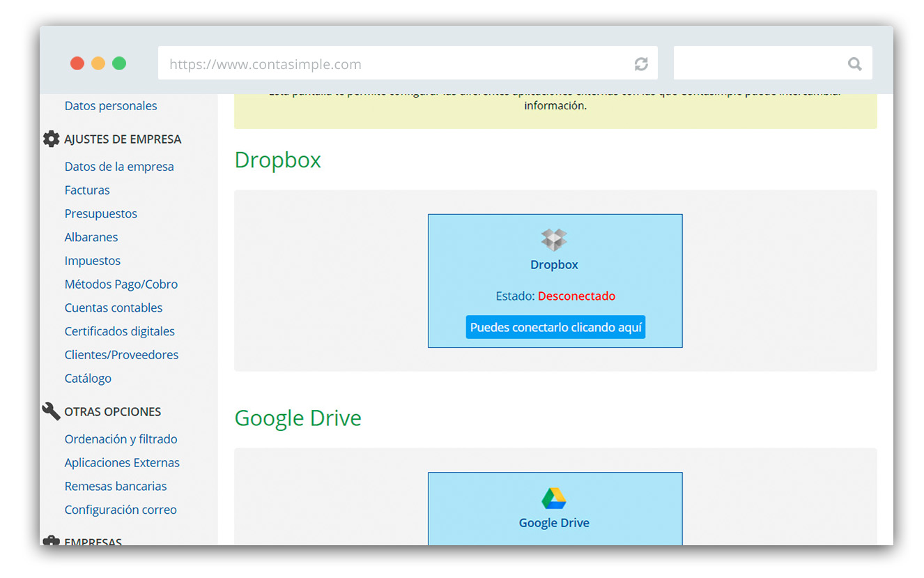
Task: Click the Desconectado status text
Action: [x=577, y=296]
